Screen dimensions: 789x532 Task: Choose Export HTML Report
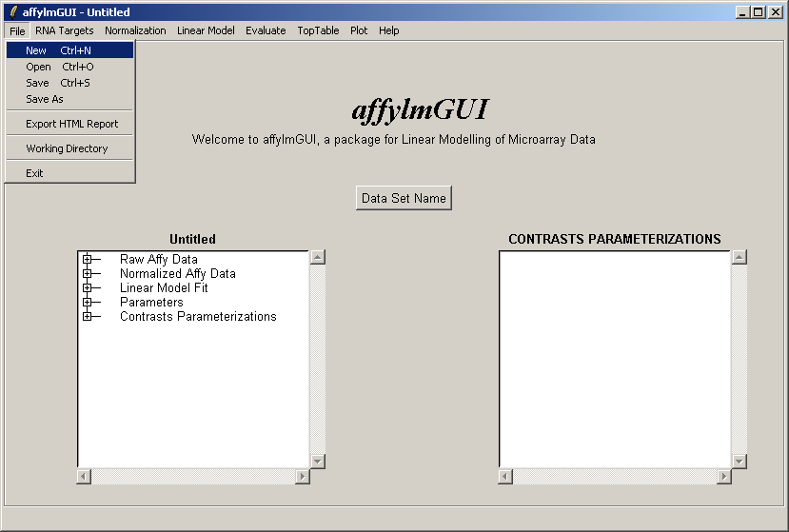pos(71,124)
